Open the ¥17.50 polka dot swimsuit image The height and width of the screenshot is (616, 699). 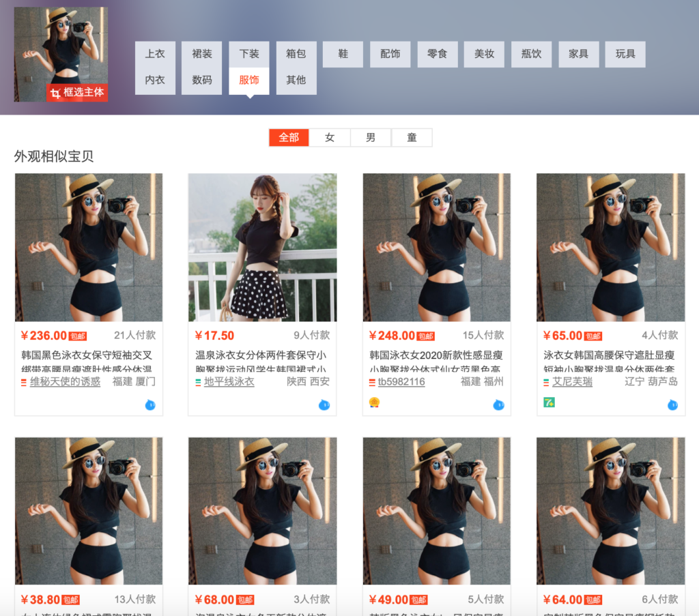click(x=262, y=247)
